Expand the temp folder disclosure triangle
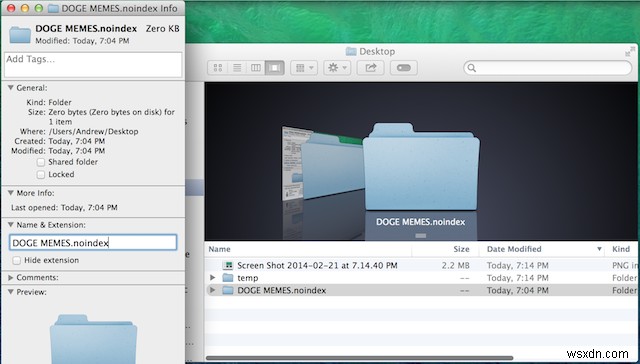Screen dimensions: 640x364 click(212, 277)
